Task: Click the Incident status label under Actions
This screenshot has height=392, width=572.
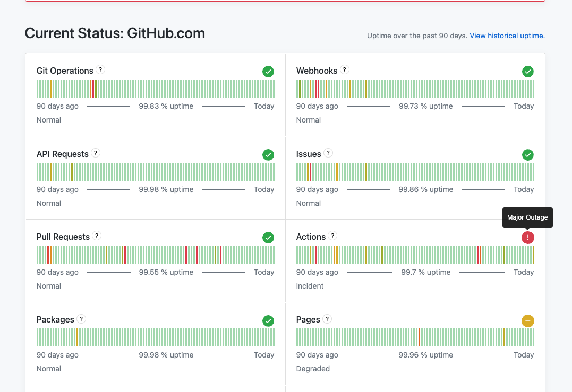Action: [310, 286]
